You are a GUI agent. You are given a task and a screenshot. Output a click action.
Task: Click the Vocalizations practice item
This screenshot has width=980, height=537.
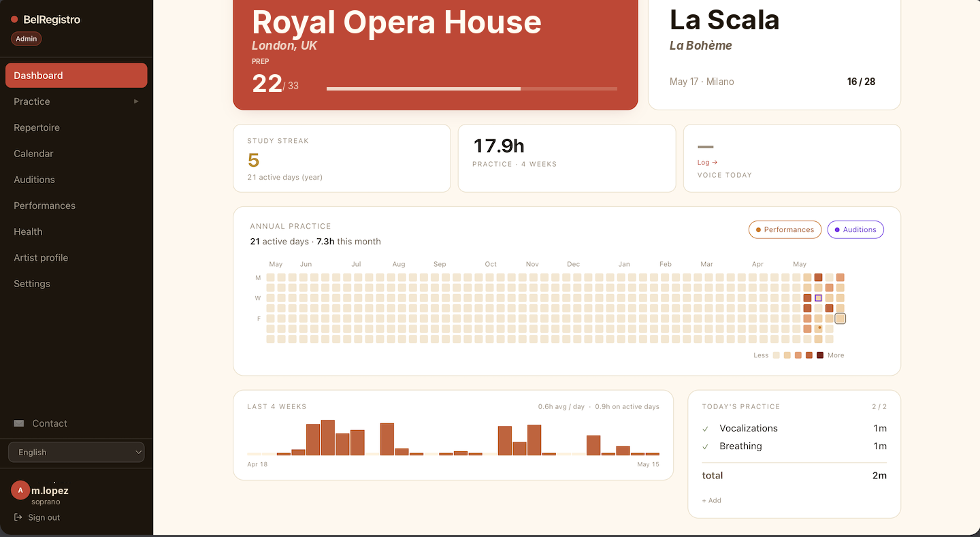pyautogui.click(x=794, y=428)
